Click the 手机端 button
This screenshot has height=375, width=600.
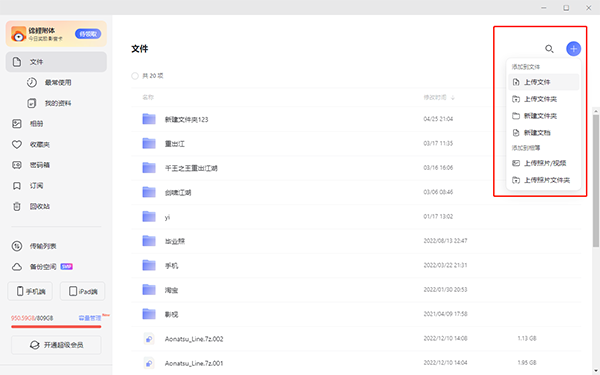[x=30, y=291]
